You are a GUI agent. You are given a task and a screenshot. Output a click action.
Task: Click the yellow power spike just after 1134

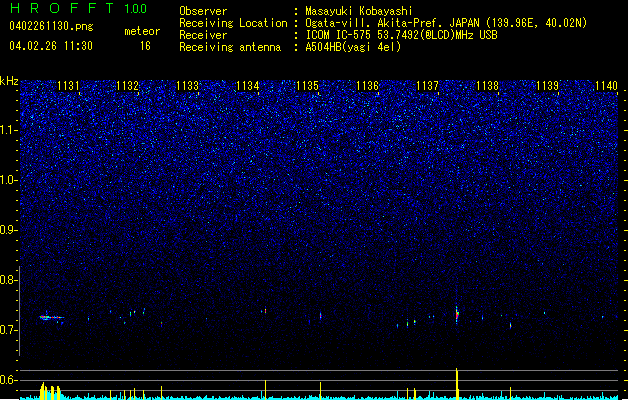(265, 390)
